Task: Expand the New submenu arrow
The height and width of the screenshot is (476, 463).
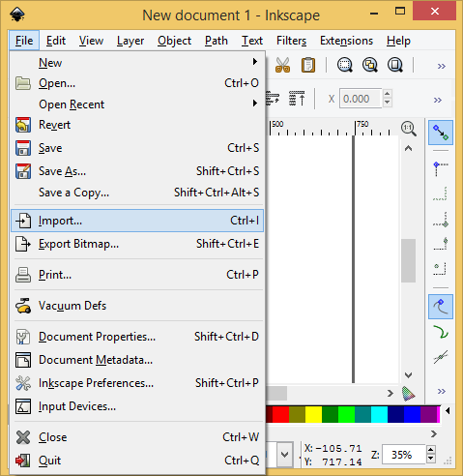Action: point(255,61)
